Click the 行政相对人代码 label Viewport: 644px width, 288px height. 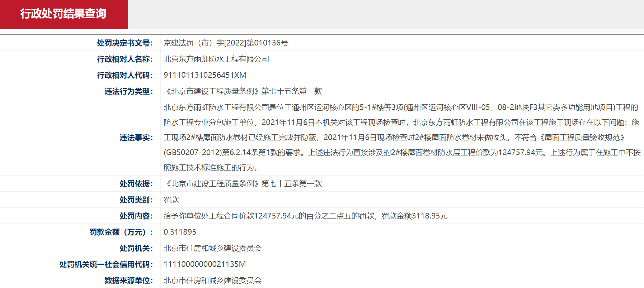(x=125, y=75)
